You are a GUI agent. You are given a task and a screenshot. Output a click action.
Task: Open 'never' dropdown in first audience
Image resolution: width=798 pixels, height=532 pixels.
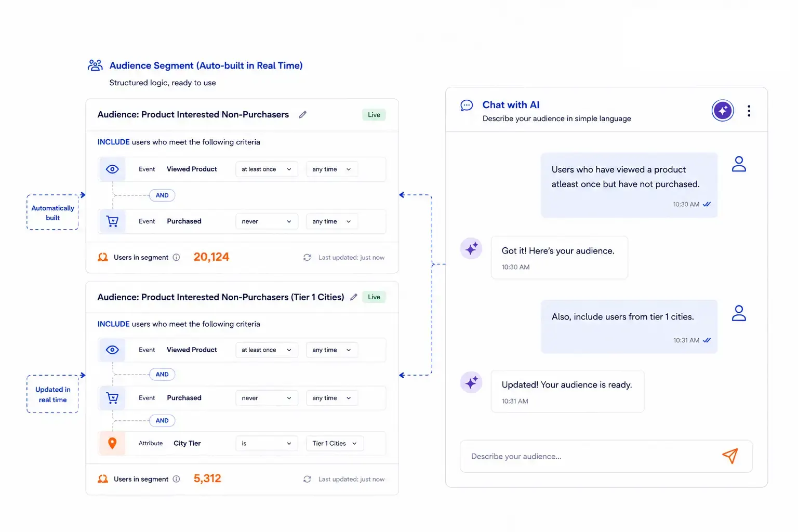pos(267,221)
